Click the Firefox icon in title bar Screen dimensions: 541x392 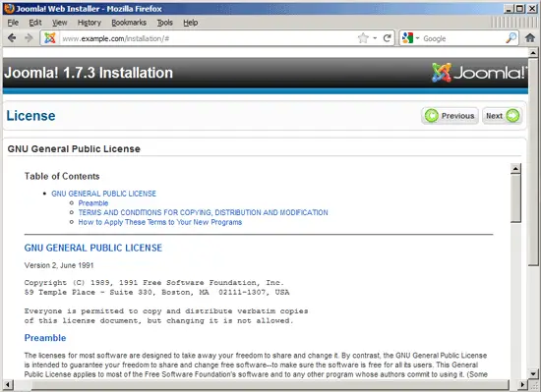pos(9,8)
